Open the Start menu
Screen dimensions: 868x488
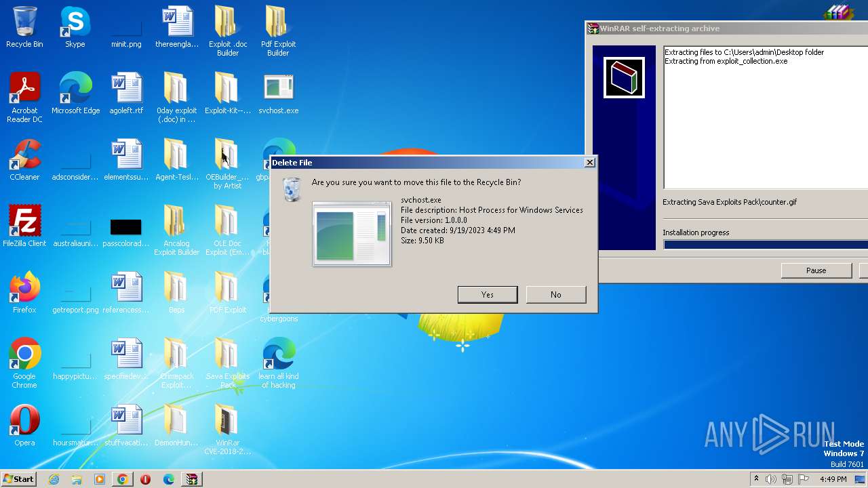[19, 479]
